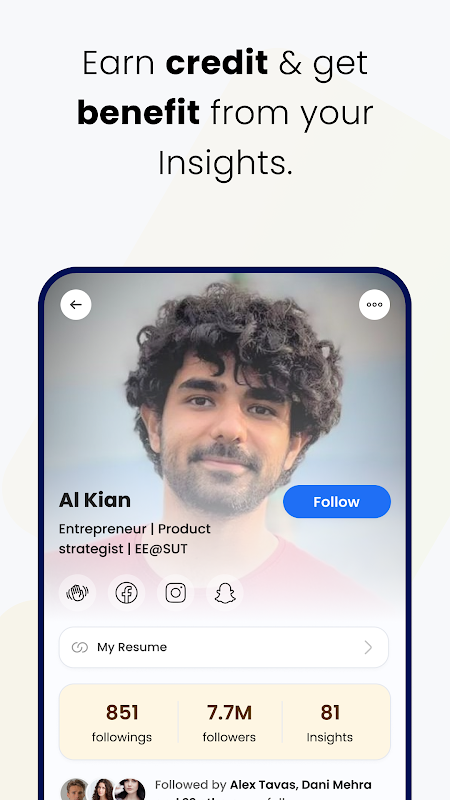
Task: Tap the second follower avatar thumbnail
Action: click(x=103, y=790)
